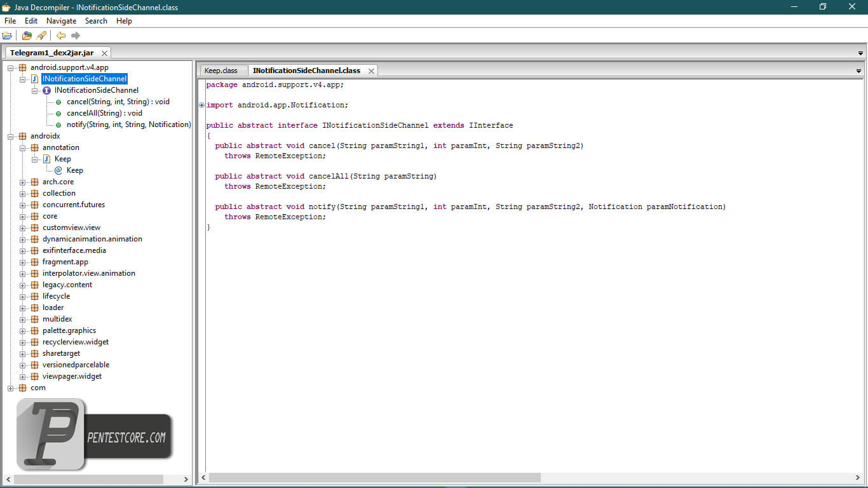Expand the com package
Viewport: 868px width, 488px height.
(x=11, y=388)
